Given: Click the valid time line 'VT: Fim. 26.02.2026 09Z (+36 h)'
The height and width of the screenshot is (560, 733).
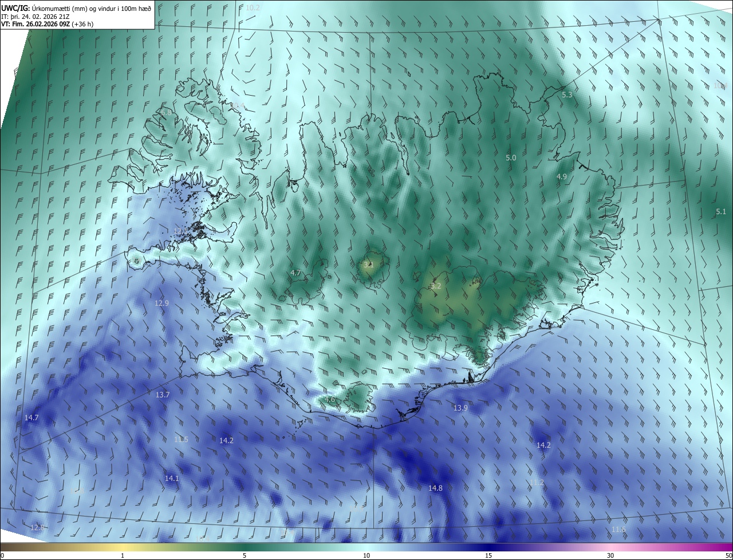Looking at the screenshot, I should (48, 24).
